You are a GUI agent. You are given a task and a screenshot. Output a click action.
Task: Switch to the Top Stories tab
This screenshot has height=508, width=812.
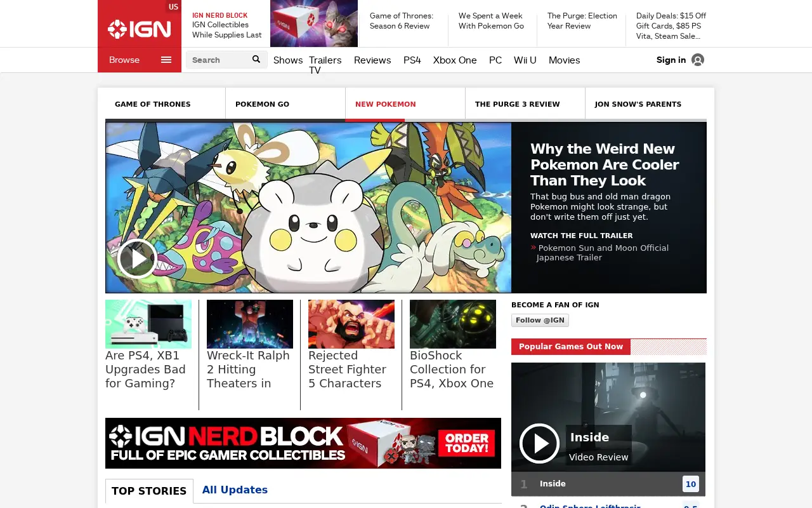(149, 491)
